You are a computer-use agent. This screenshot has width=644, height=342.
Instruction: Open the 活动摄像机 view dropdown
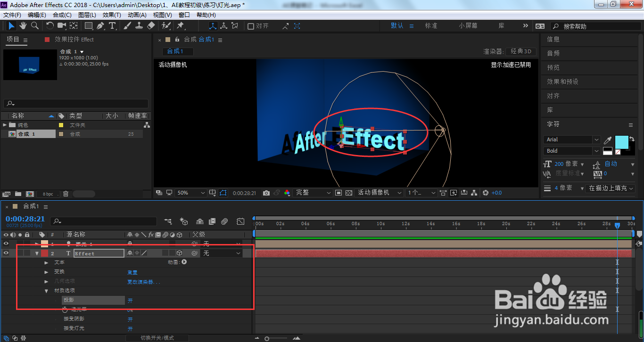click(x=380, y=193)
